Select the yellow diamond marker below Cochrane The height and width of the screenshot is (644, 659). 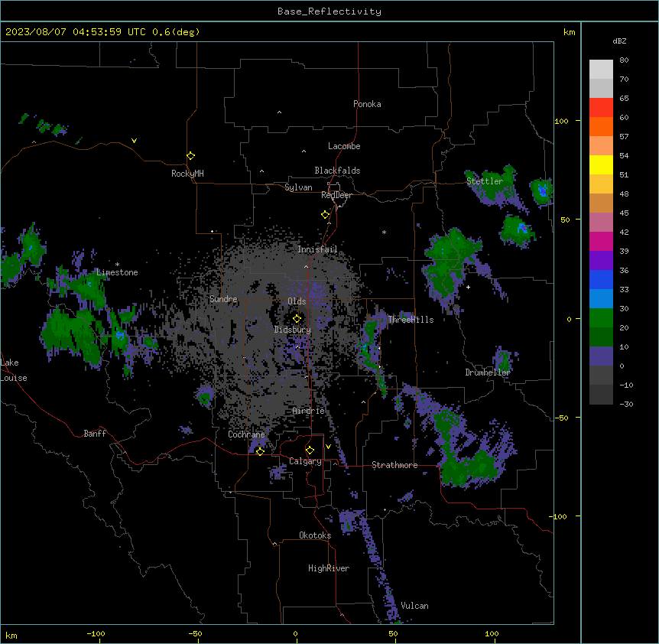click(x=260, y=451)
